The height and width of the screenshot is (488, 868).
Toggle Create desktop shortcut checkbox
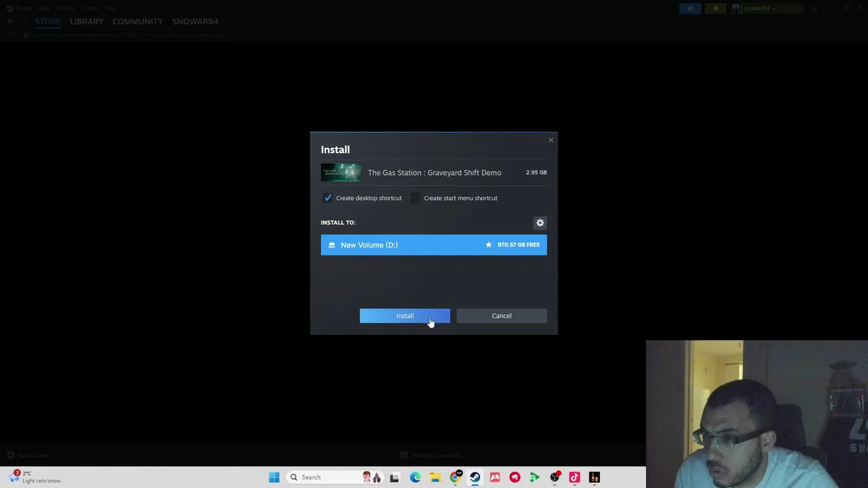[x=328, y=198]
